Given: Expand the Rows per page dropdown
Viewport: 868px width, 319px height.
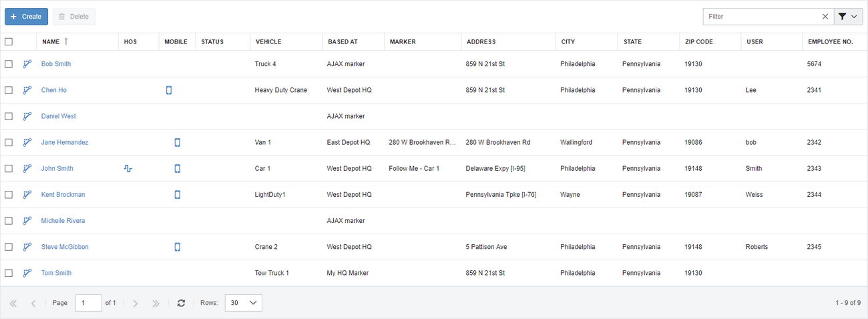Looking at the screenshot, I should pos(244,303).
